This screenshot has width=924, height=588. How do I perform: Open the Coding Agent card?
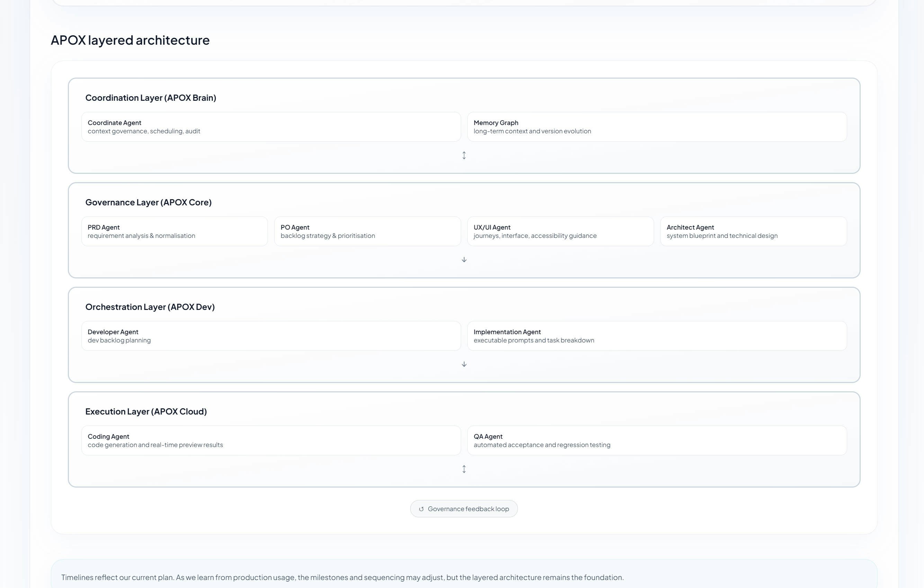tap(270, 440)
